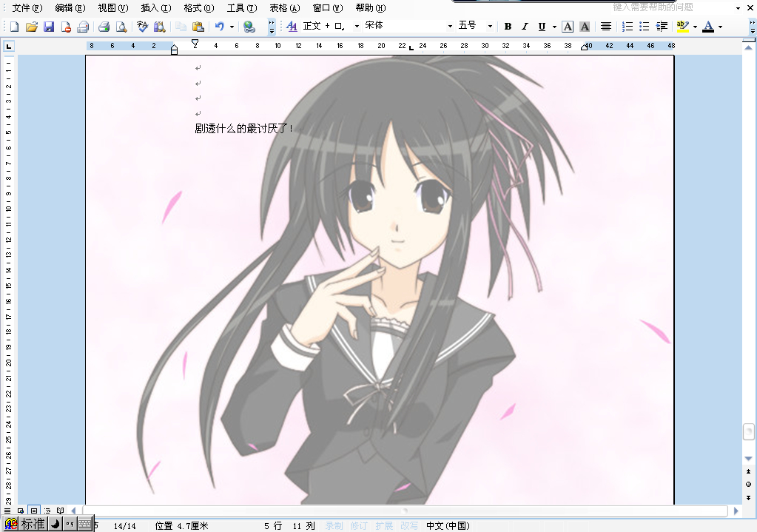Screen dimensions: 757x532
Task: Click the tab stop selector on ruler
Action: click(9, 47)
